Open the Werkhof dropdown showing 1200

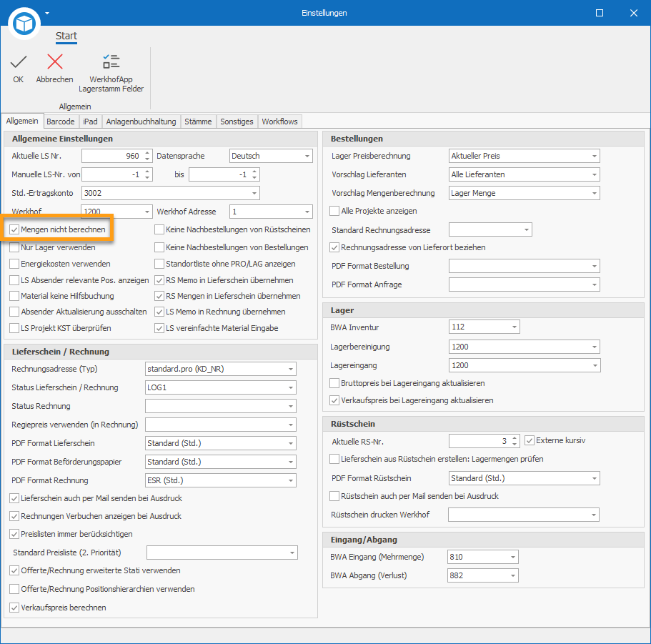tap(147, 212)
